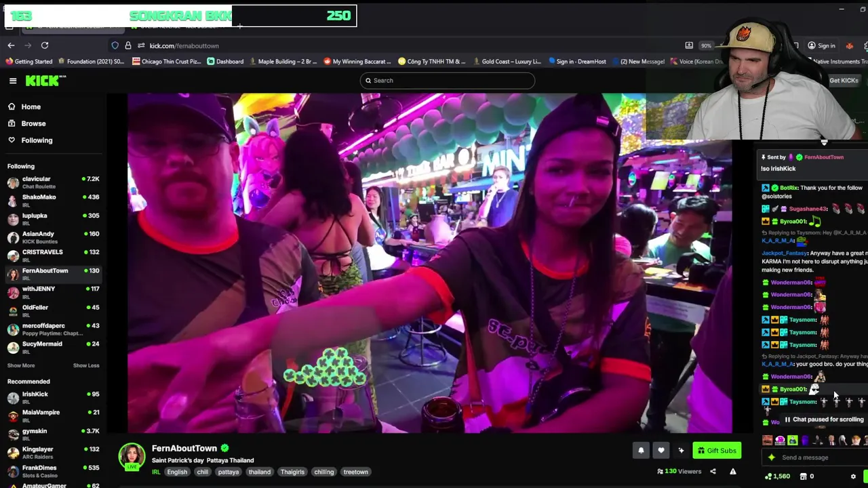Image resolution: width=868 pixels, height=488 pixels.
Task: Collapse following list with Show Less
Action: tap(86, 365)
